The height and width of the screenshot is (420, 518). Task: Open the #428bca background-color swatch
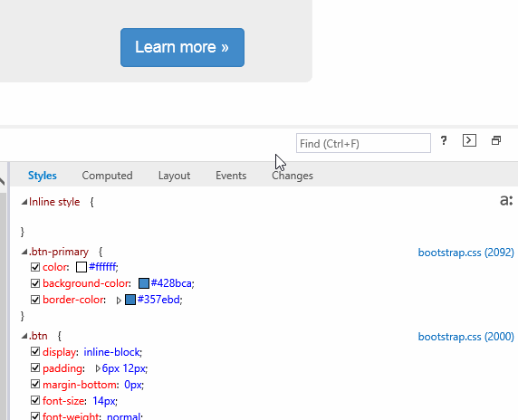tap(144, 283)
